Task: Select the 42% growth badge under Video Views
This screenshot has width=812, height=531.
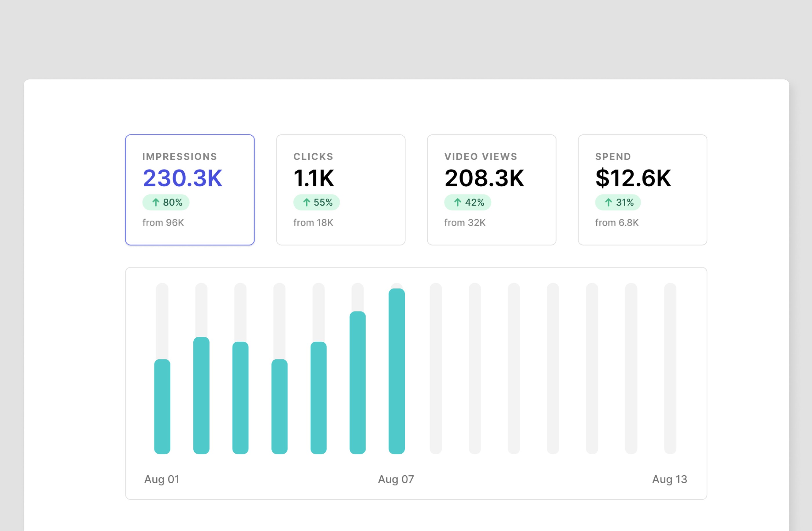Action: tap(468, 202)
